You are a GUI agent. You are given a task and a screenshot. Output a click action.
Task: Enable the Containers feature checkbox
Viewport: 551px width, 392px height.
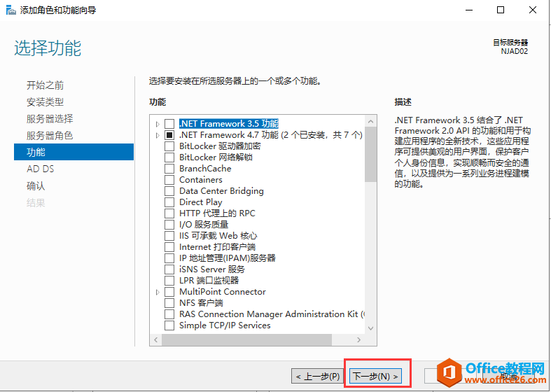tap(169, 180)
